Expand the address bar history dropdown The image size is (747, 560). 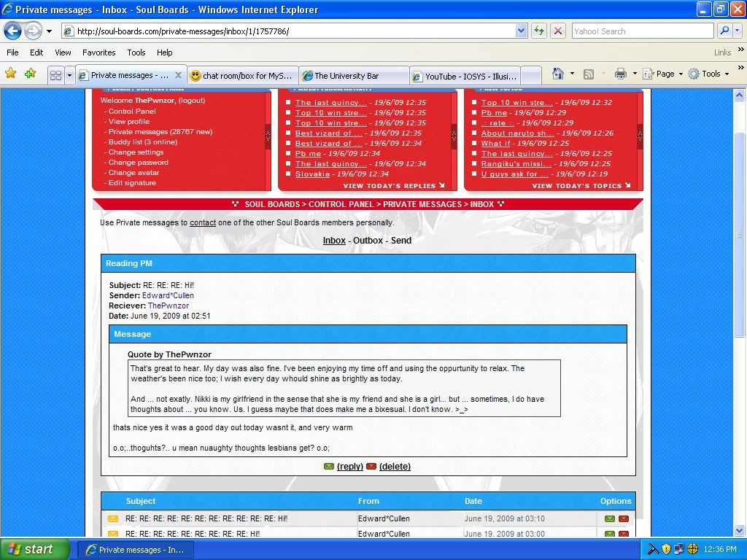click(521, 31)
